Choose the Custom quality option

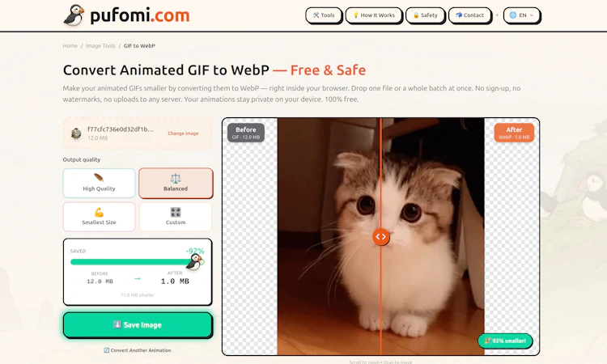coord(176,217)
